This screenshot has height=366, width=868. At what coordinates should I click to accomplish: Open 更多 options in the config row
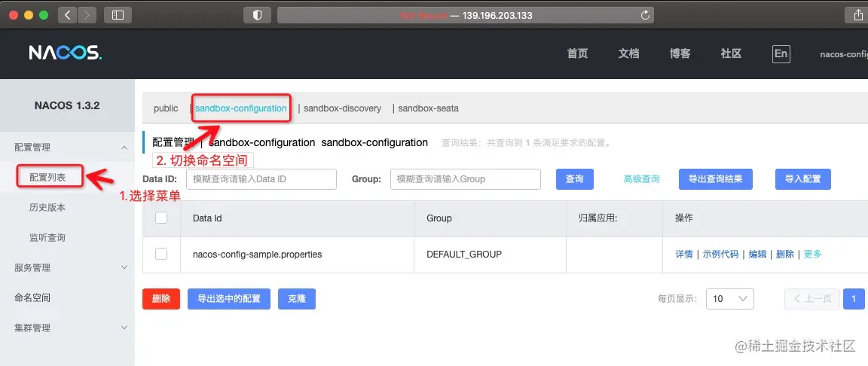pyautogui.click(x=813, y=255)
